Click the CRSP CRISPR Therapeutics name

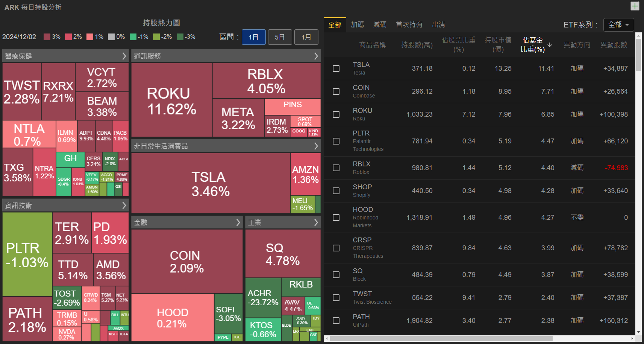pos(368,248)
